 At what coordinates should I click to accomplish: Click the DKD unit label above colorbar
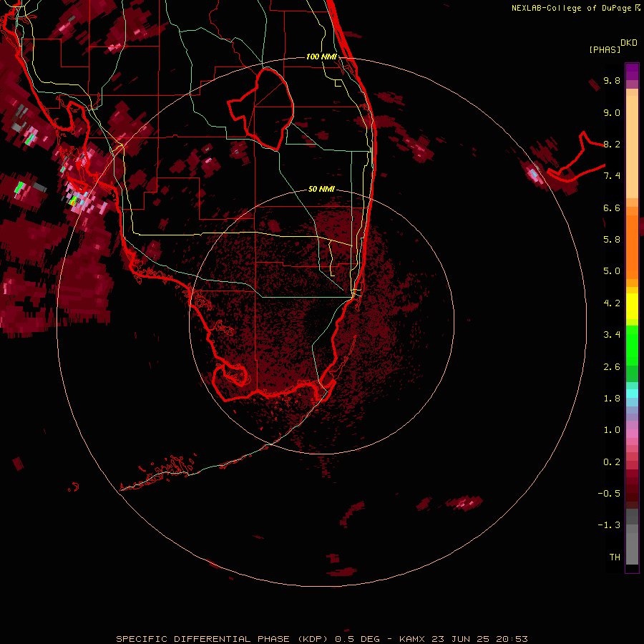click(629, 43)
